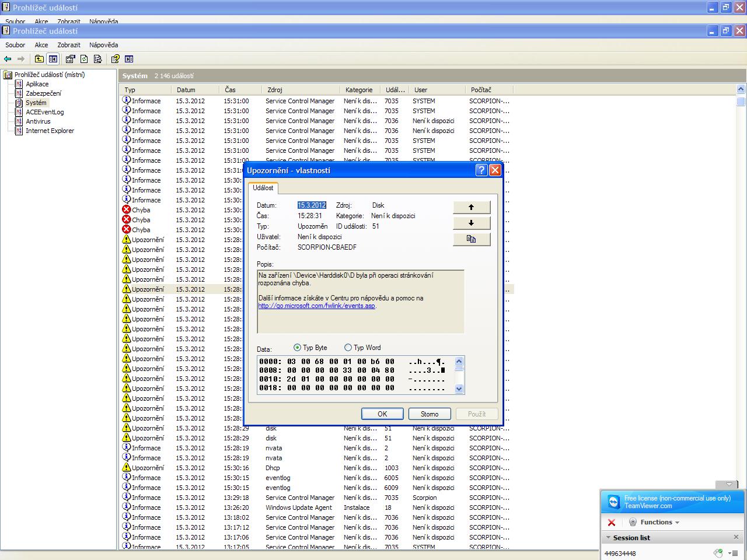Show previous event with up arrow button
This screenshot has width=747, height=560.
[x=471, y=207]
